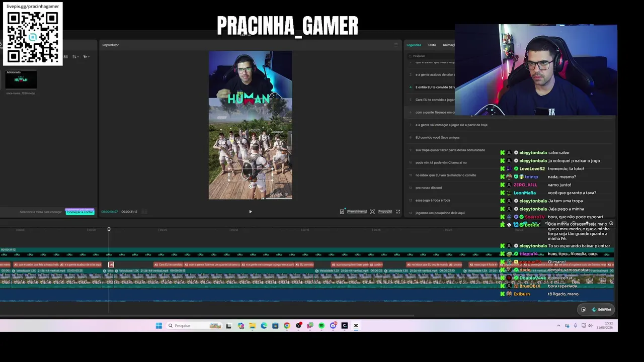
Task: Select caption "jogamos um pouquinho dele aqui"
Action: tap(440, 213)
